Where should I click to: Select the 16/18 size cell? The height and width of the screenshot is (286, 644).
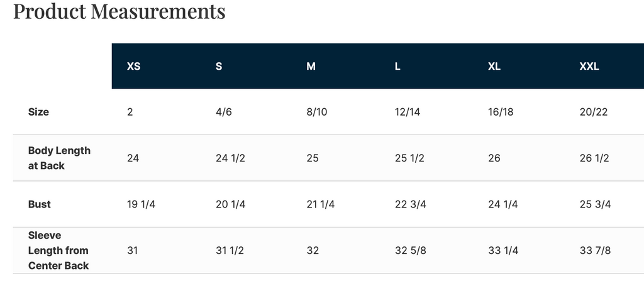[501, 112]
